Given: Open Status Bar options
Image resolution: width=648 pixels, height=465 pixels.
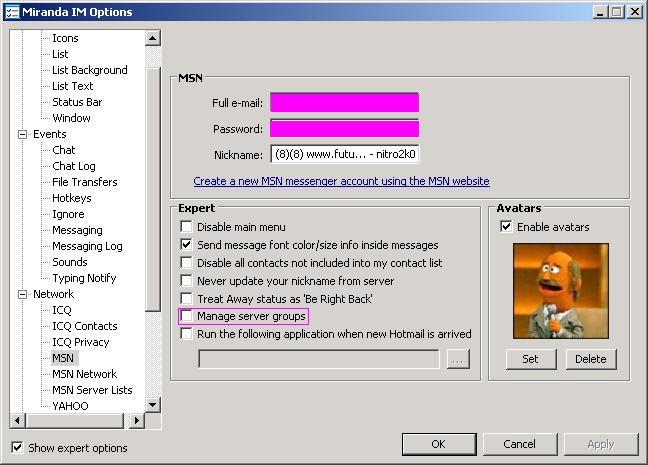Looking at the screenshot, I should click(77, 102).
